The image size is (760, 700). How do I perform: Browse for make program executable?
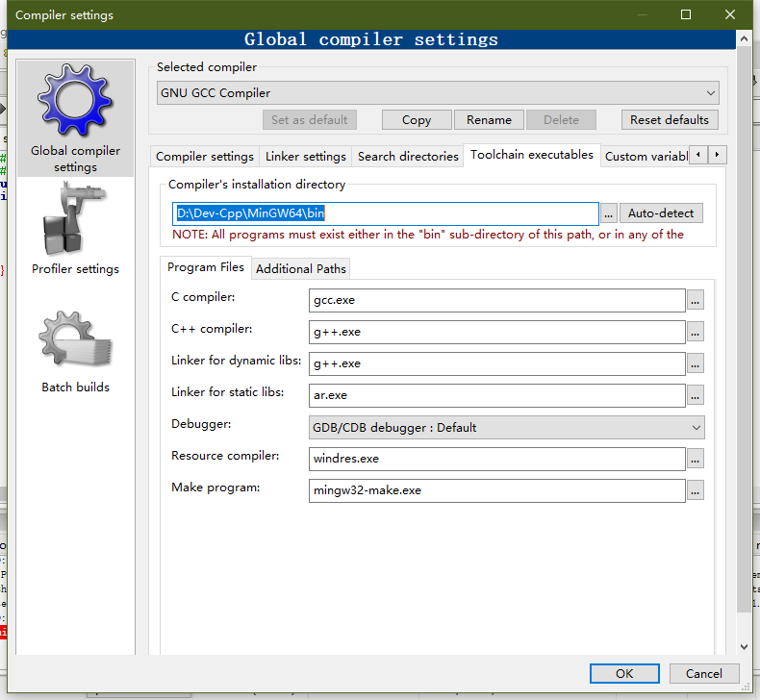pos(695,490)
